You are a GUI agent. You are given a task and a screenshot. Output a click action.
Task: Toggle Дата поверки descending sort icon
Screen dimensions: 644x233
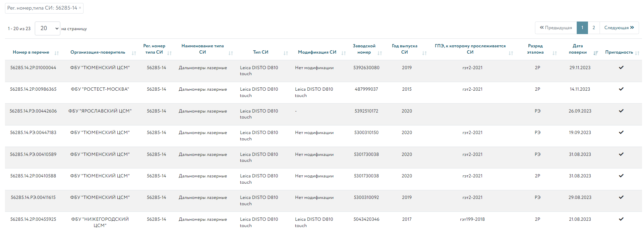click(x=596, y=53)
